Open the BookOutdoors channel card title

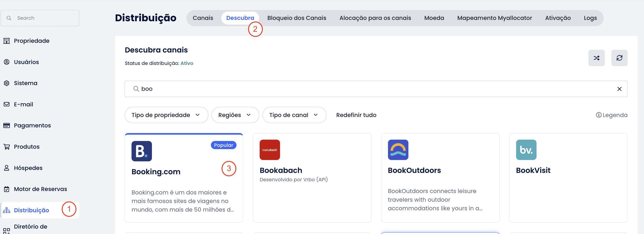414,170
